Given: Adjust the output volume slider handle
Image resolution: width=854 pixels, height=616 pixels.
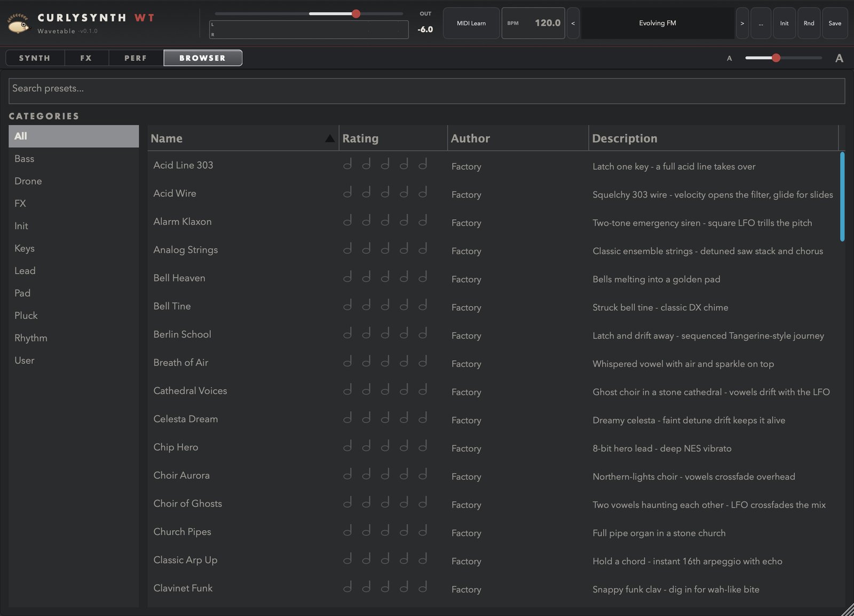Looking at the screenshot, I should tap(356, 14).
